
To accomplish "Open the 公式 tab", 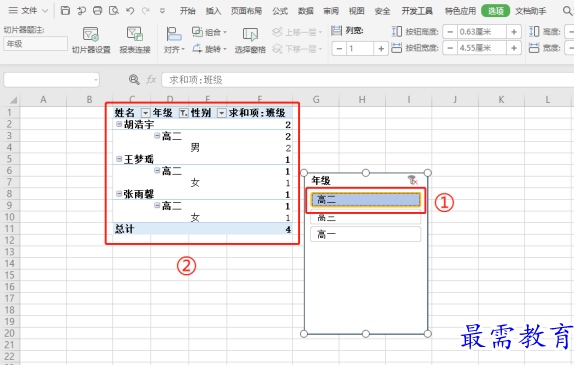I will pyautogui.click(x=280, y=11).
